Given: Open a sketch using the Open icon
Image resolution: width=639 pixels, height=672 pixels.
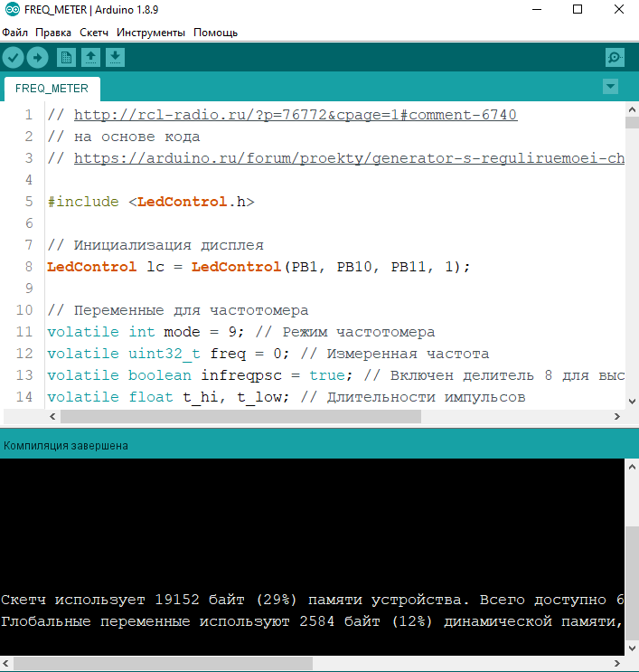Looking at the screenshot, I should click(90, 58).
